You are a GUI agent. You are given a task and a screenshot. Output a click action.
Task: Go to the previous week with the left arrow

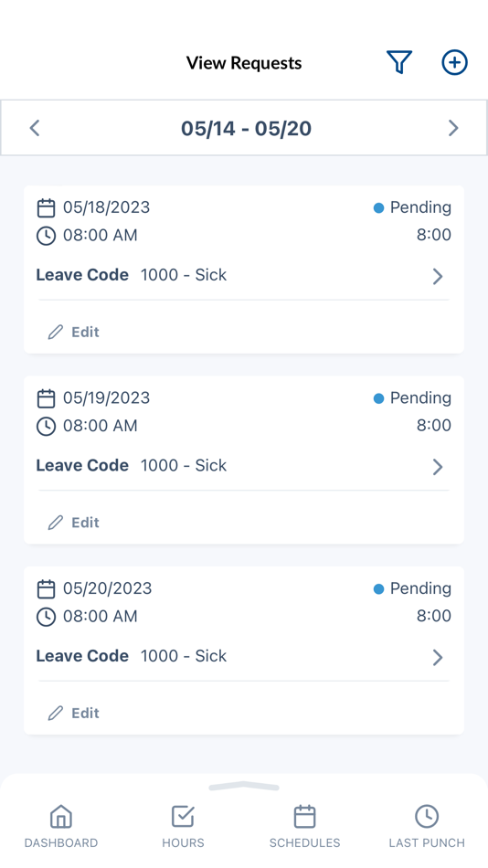[35, 128]
